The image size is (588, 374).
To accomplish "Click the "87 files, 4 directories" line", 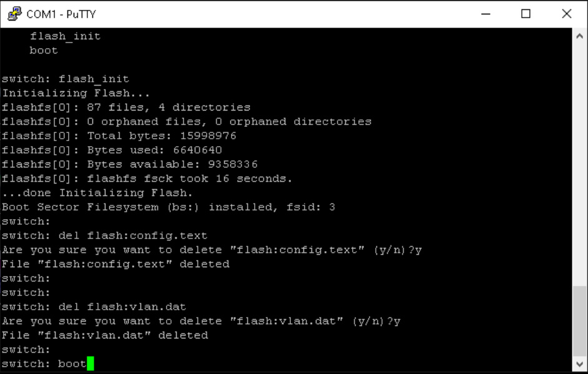I will [x=126, y=107].
